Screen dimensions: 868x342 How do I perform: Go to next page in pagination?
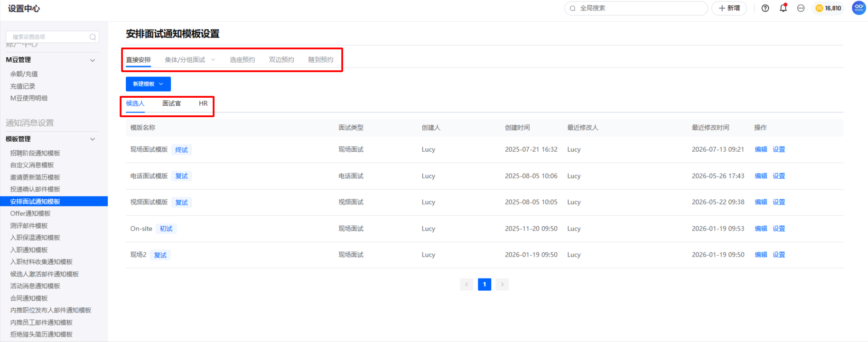click(x=502, y=284)
